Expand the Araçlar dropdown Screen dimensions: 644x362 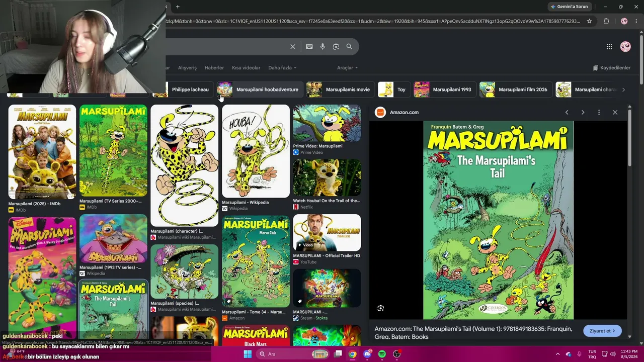pyautogui.click(x=347, y=68)
